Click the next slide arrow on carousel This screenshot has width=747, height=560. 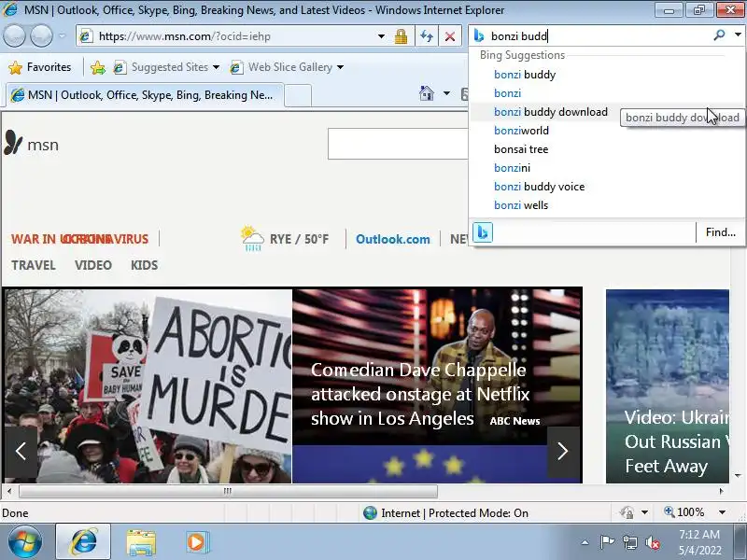563,452
